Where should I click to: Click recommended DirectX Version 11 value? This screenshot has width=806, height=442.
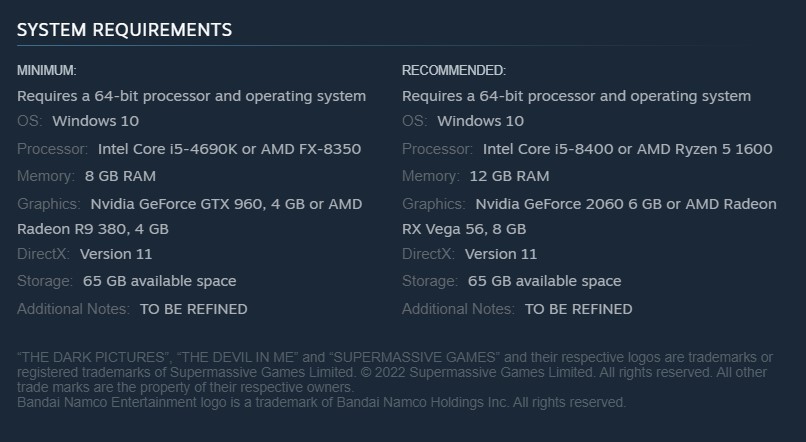pyautogui.click(x=501, y=254)
